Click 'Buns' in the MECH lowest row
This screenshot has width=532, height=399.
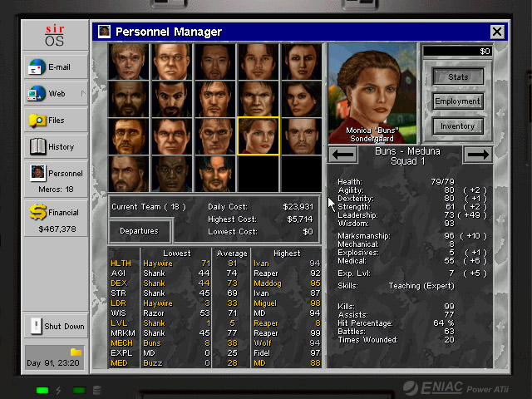[151, 343]
